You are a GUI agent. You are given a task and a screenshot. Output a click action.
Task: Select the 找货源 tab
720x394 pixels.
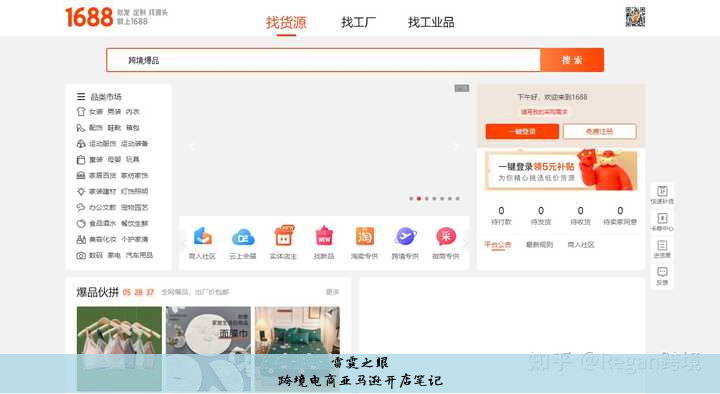(x=286, y=22)
